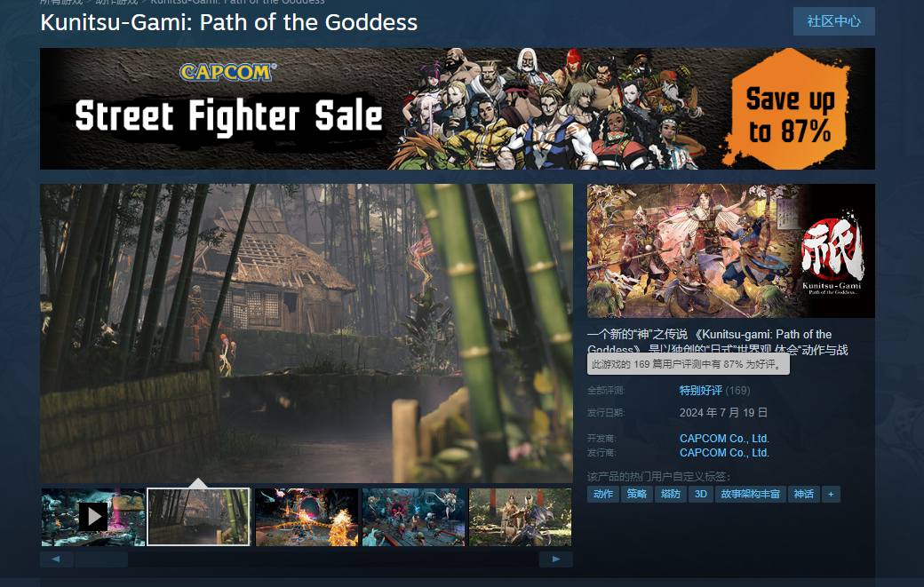Image resolution: width=924 pixels, height=587 pixels.
Task: Open developer CAPCOM Co., Ltd. link
Action: [x=724, y=439]
